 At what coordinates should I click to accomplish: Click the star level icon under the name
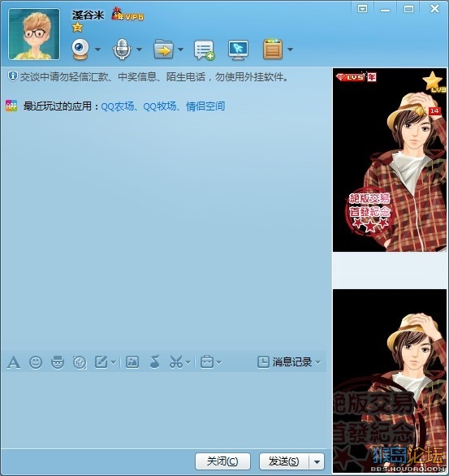[78, 28]
